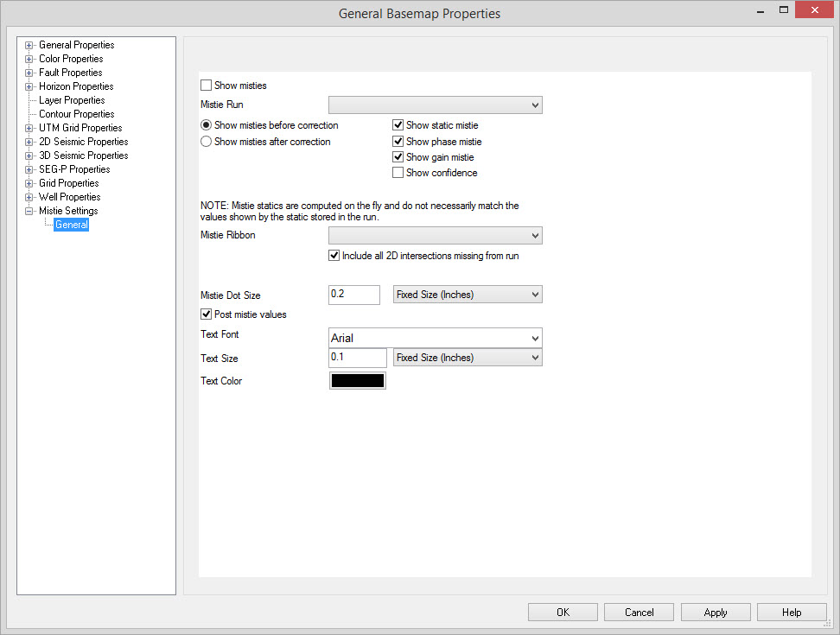This screenshot has height=635, width=840.
Task: Uncheck Show static mistie
Action: (398, 125)
